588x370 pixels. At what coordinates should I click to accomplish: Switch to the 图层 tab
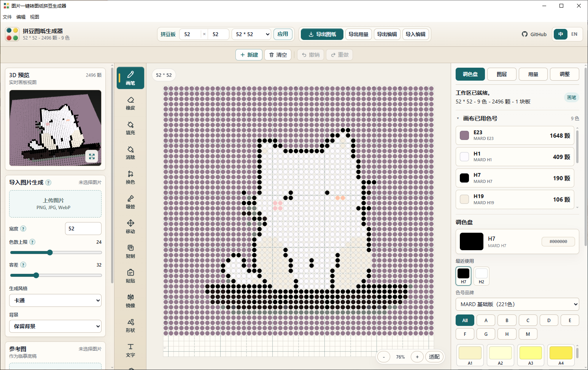(x=502, y=74)
